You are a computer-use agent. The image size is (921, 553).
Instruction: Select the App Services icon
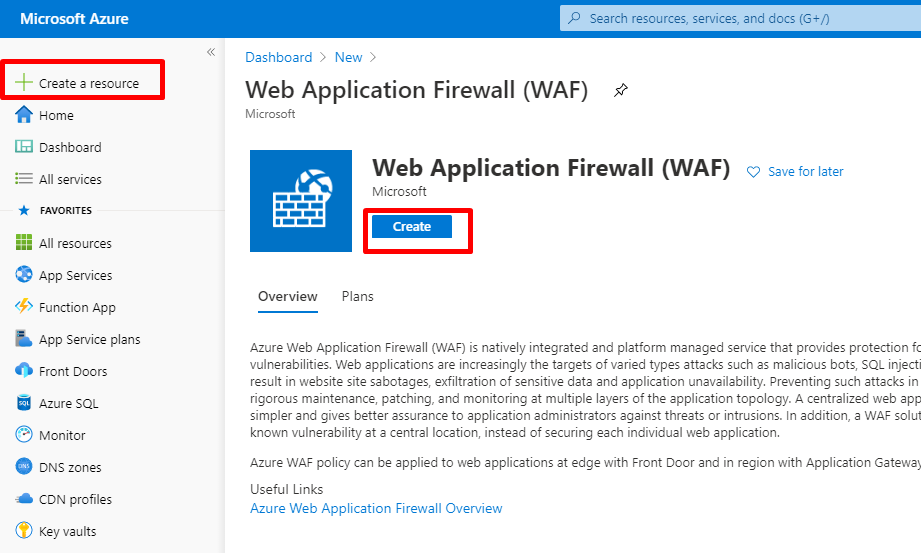click(x=23, y=274)
